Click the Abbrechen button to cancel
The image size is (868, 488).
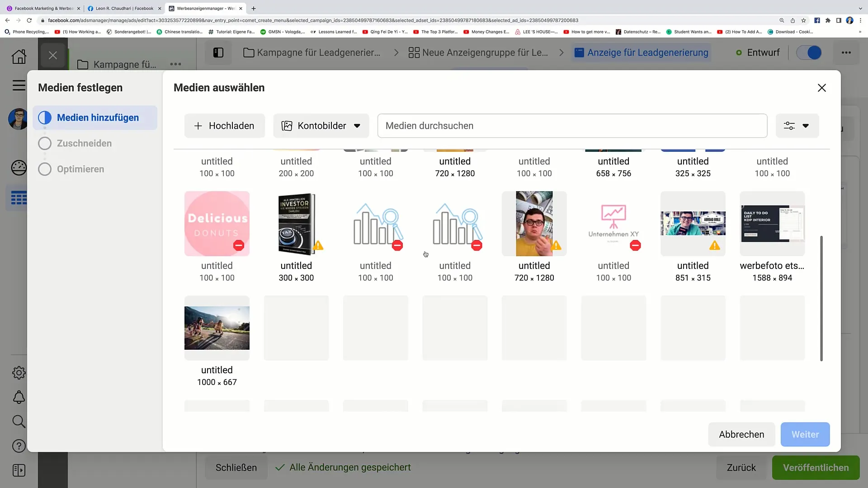[741, 434]
